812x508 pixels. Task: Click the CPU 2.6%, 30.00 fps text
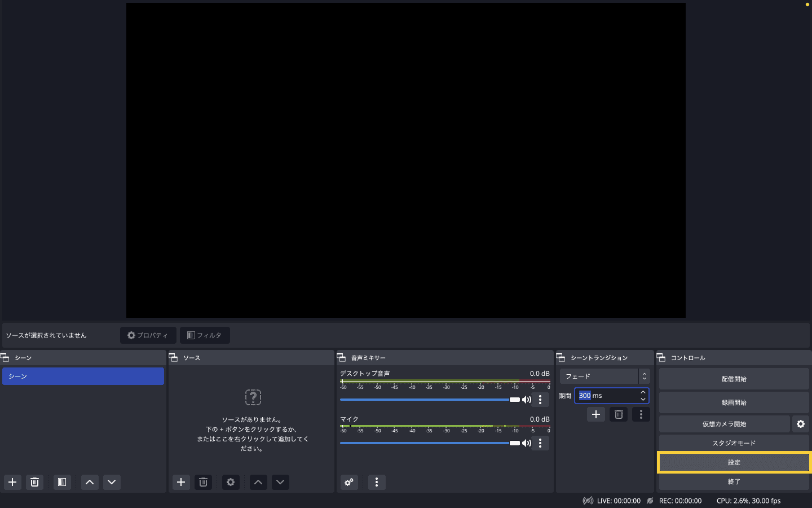tap(749, 501)
